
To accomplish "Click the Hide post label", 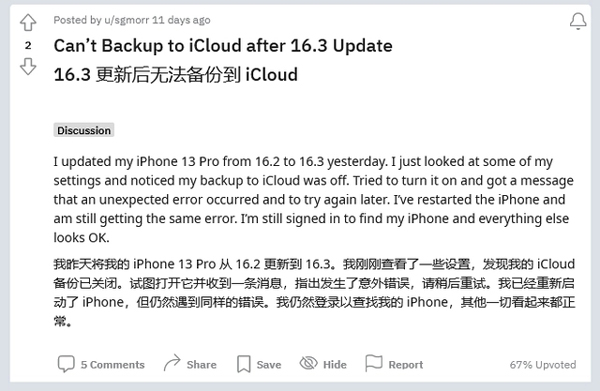I will click(334, 365).
